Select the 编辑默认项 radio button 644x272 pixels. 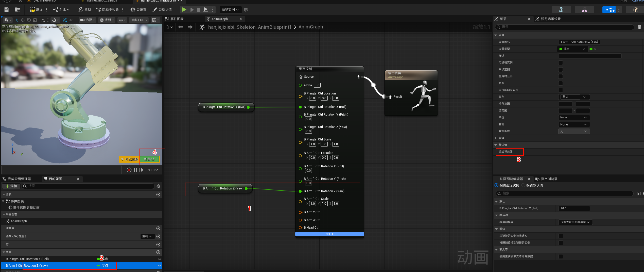click(x=523, y=185)
